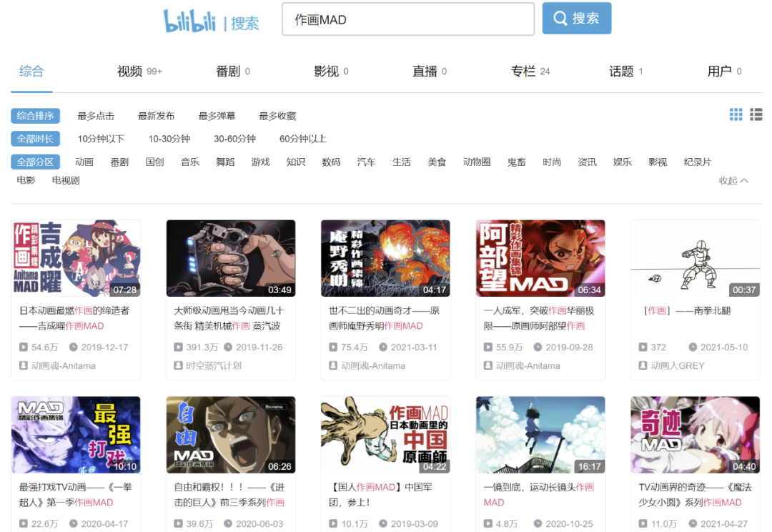Open the 最强打戏 video thumbnail

[x=76, y=435]
